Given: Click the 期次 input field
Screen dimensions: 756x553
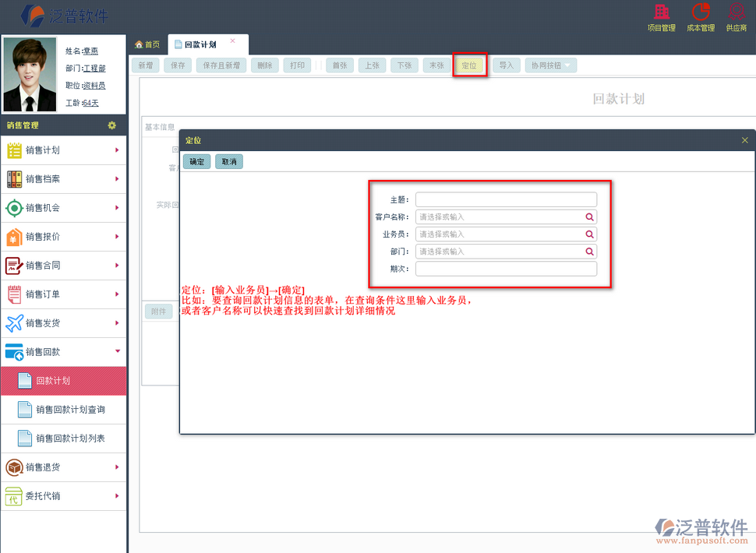Looking at the screenshot, I should (x=507, y=269).
